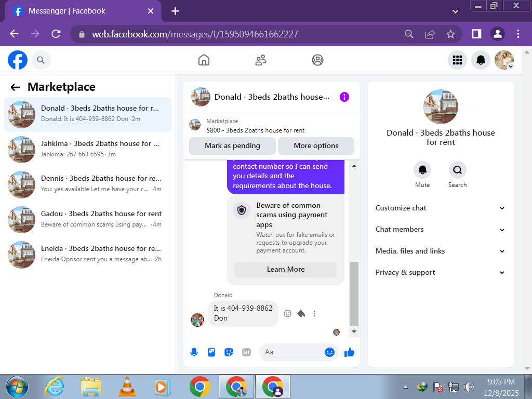Open the tab search chevron
Viewport: 532px width, 399px height.
click(x=455, y=11)
